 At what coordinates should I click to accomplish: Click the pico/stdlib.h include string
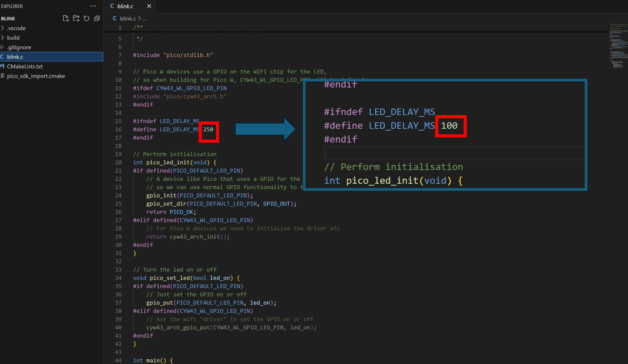(188, 55)
